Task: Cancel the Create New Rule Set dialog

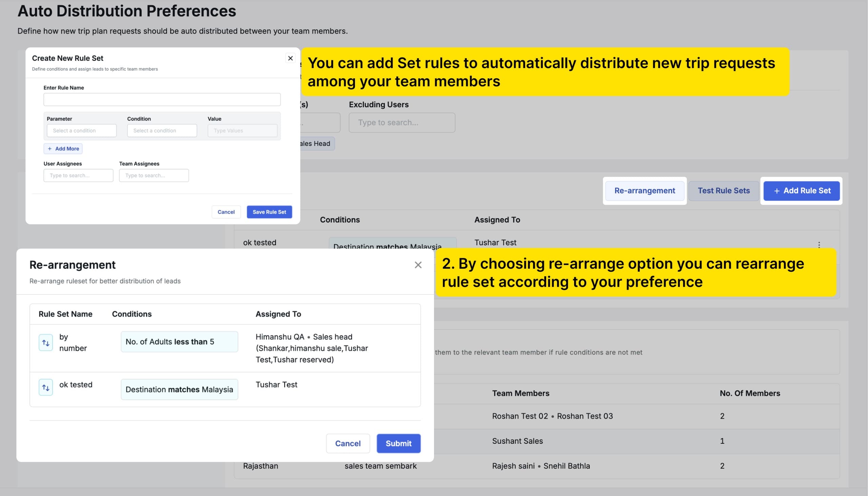Action: coord(226,212)
